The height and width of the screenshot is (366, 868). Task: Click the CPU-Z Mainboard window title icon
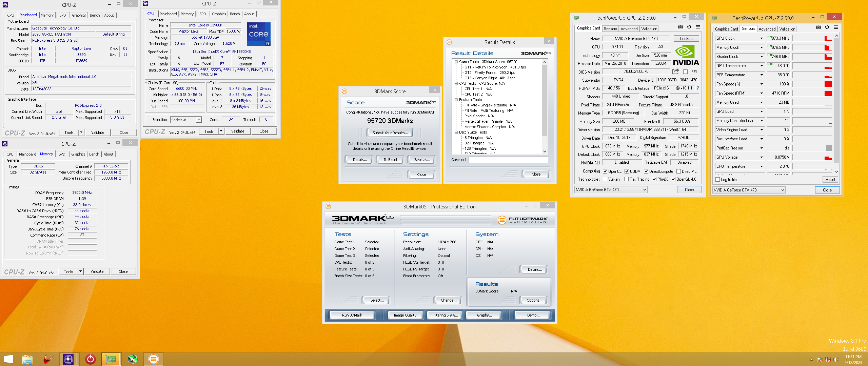click(5, 5)
